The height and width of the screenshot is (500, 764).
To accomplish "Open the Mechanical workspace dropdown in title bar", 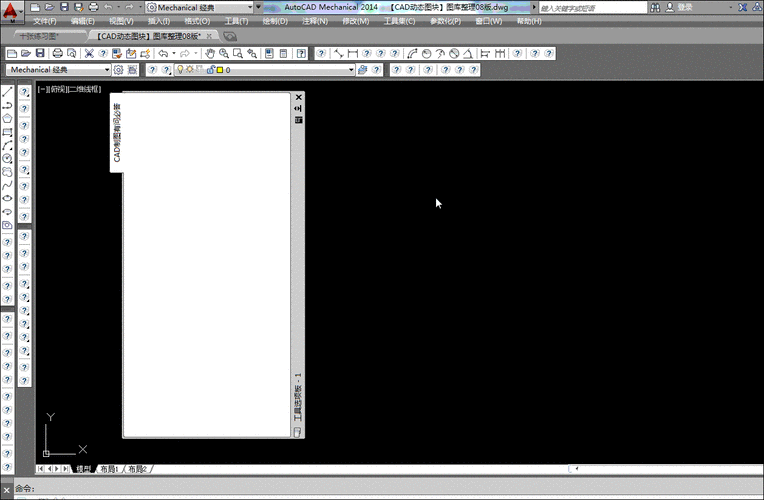I will point(200,7).
